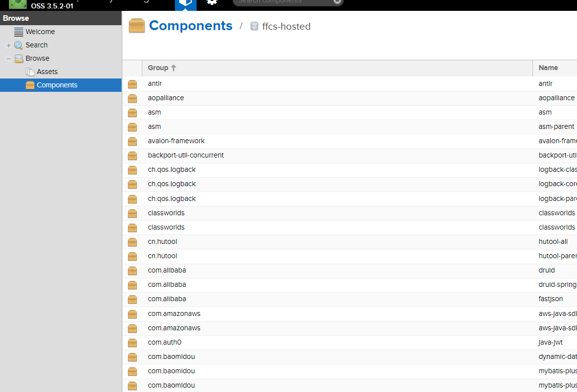577x392 pixels.
Task: Clear the search box with the X icon
Action: [x=337, y=1]
